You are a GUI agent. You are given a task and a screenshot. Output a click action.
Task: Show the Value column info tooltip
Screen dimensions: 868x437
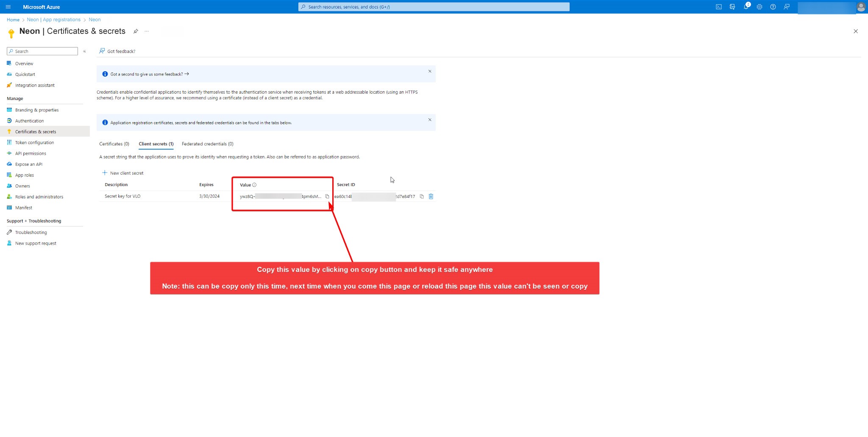(254, 185)
